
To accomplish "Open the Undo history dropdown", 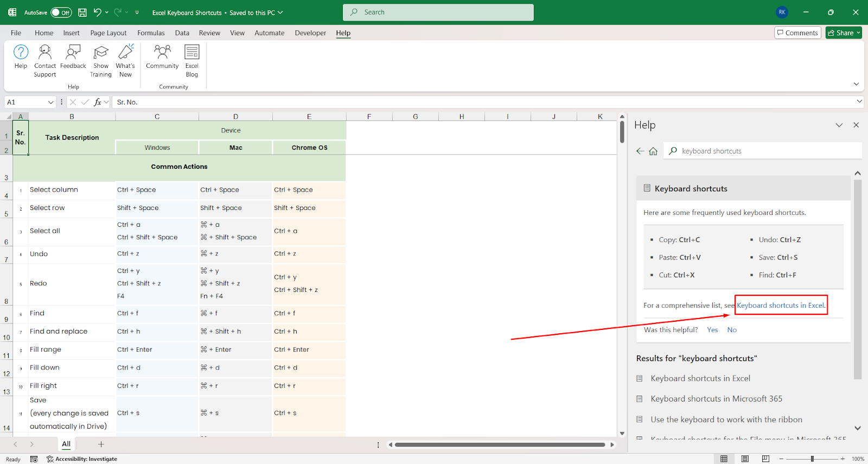I will click(x=106, y=12).
